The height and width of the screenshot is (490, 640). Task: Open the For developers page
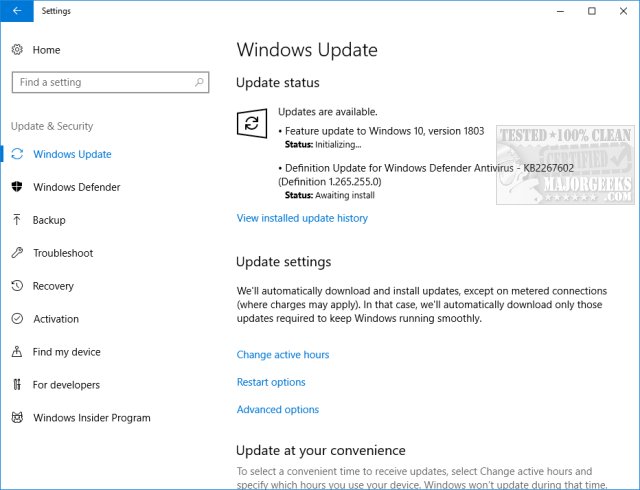[x=66, y=385]
